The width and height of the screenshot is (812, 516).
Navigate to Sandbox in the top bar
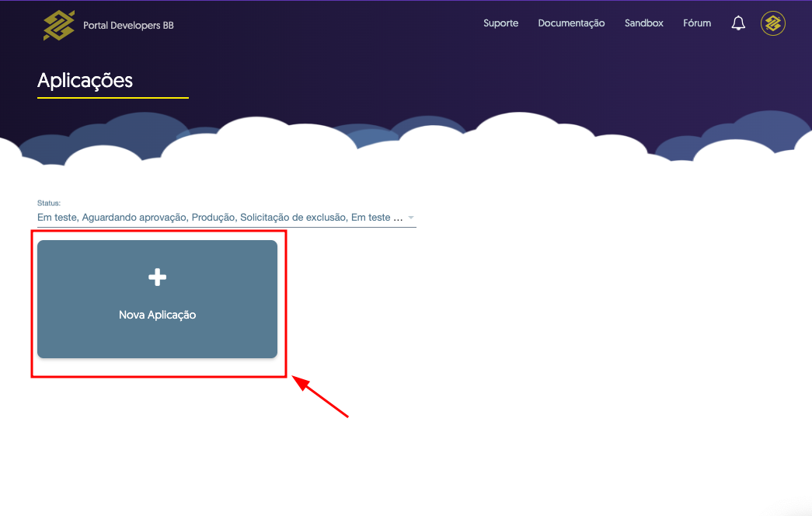coord(643,23)
